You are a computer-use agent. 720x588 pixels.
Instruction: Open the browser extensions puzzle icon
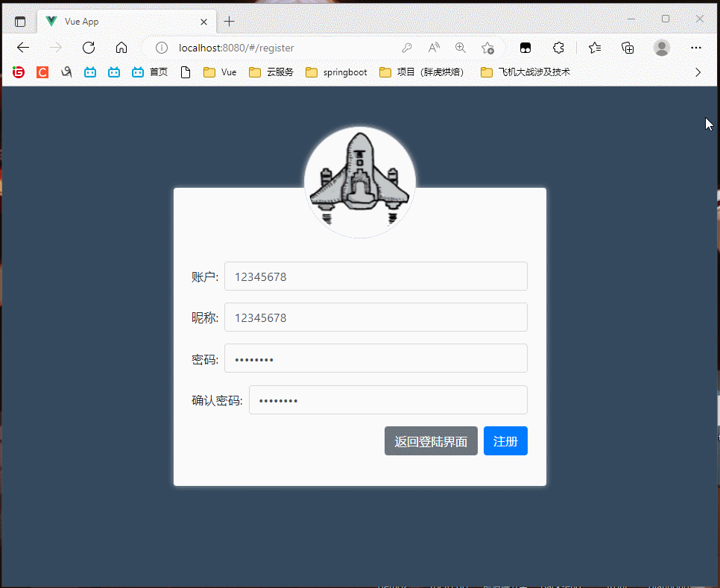(x=558, y=48)
